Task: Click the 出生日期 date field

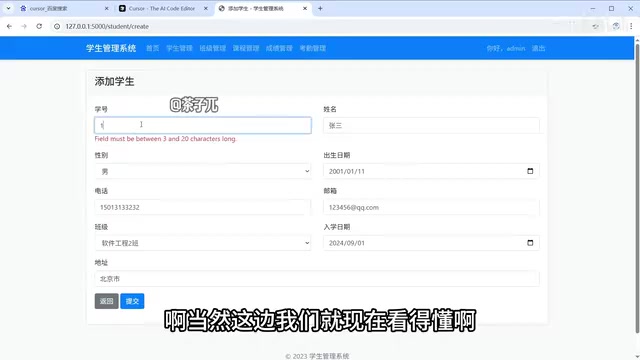Action: coord(431,171)
